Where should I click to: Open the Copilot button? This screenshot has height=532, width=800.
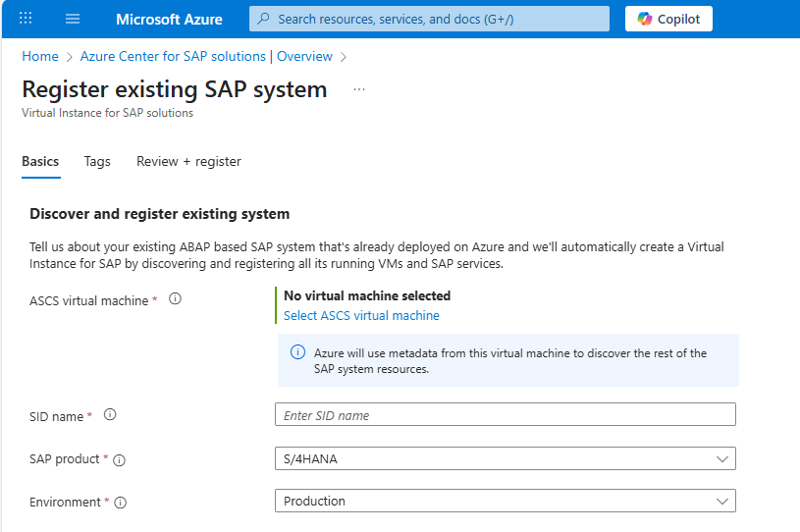pyautogui.click(x=668, y=19)
